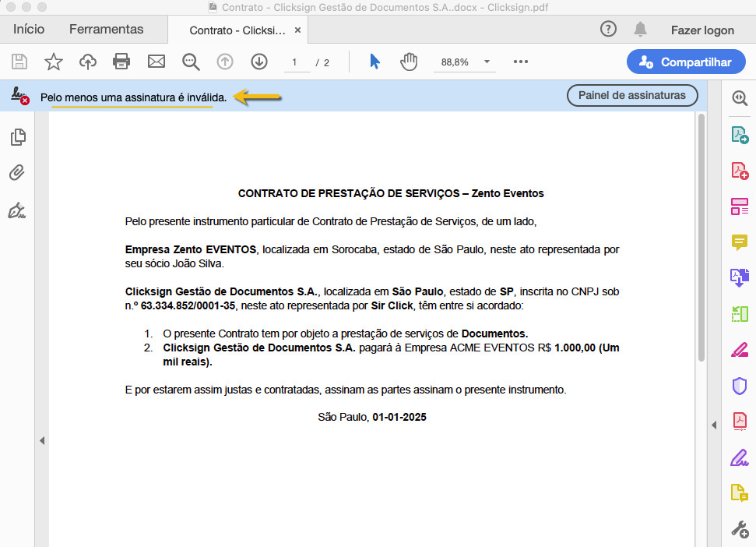Click the Print document icon
756x547 pixels.
click(x=121, y=62)
